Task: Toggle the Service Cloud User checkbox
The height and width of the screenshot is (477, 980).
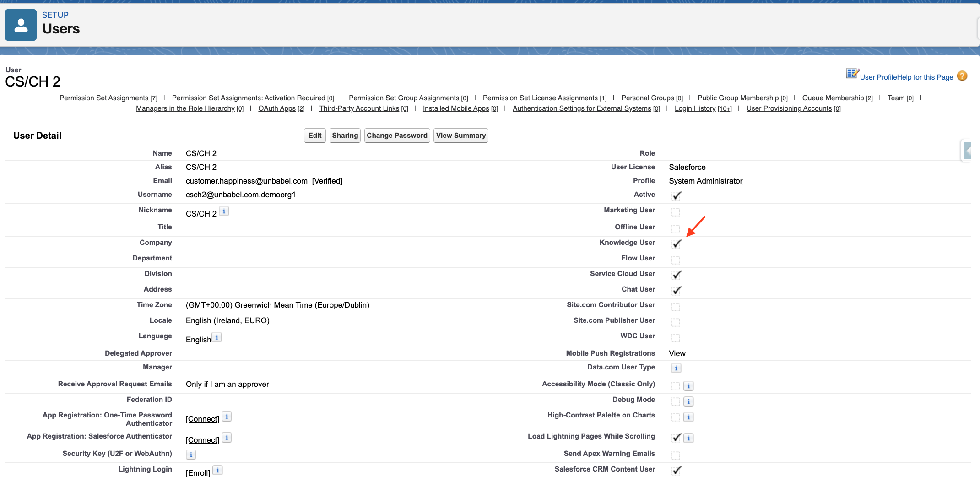Action: (x=677, y=275)
